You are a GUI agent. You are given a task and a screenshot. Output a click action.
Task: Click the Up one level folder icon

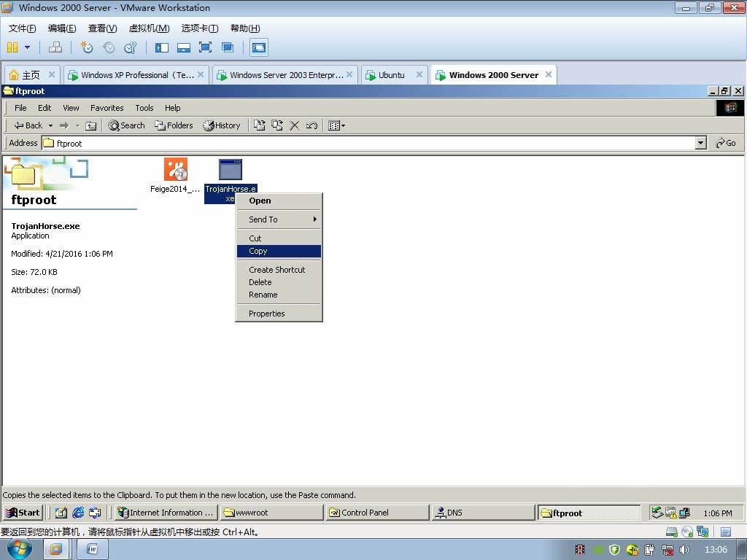[91, 125]
